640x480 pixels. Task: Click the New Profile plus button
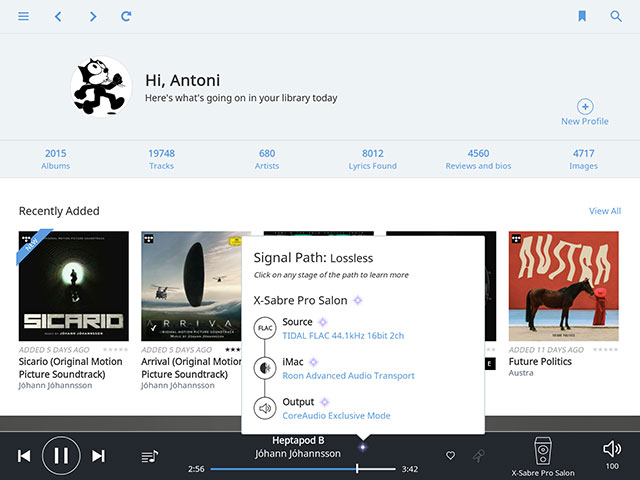point(585,107)
